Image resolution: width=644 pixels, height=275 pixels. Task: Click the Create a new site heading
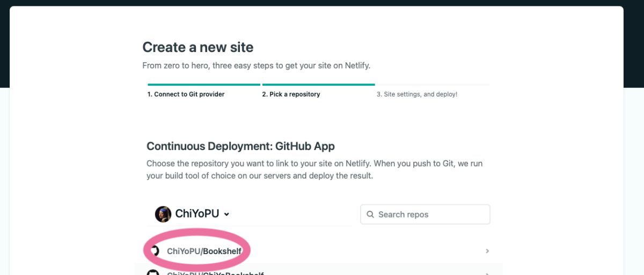197,47
